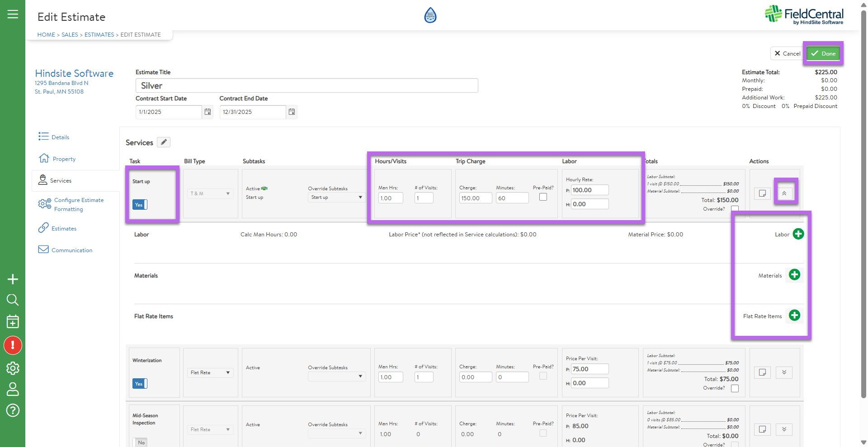Click the green plus to add Labor
This screenshot has width=868, height=447.
click(x=798, y=234)
